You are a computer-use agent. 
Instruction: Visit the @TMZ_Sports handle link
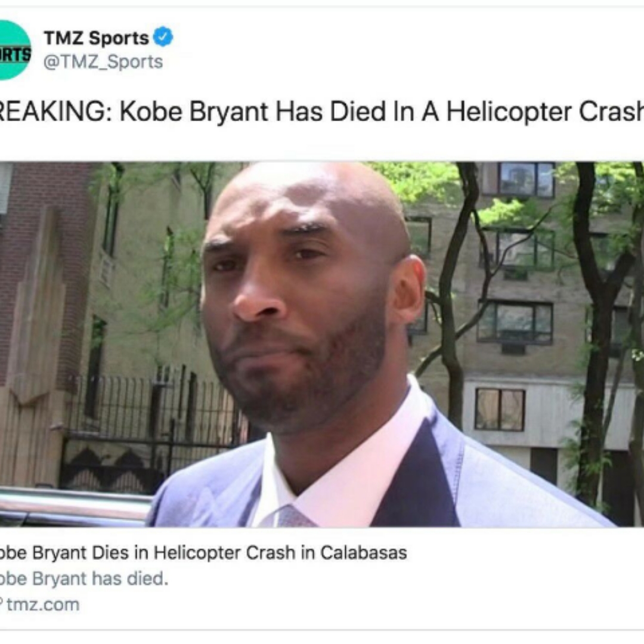[x=103, y=62]
